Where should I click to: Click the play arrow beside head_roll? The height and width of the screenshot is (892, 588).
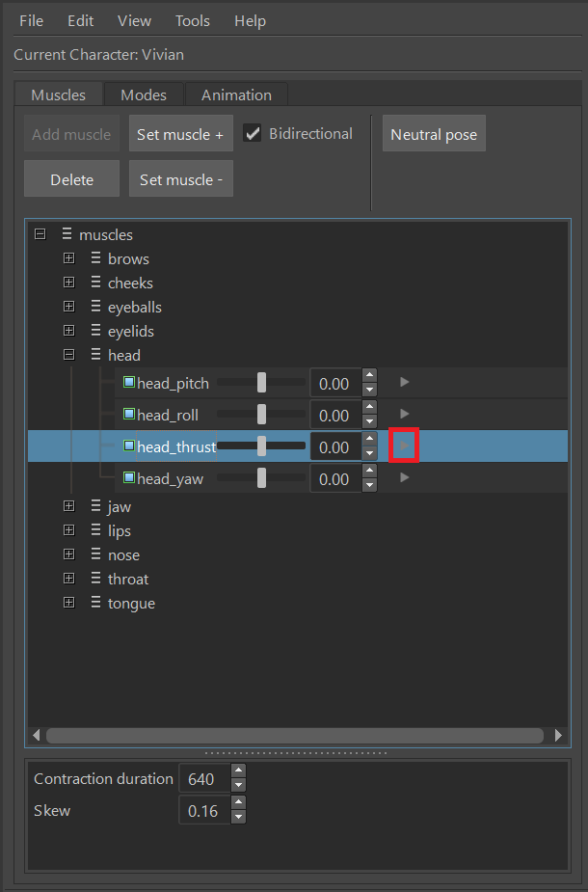(x=404, y=414)
